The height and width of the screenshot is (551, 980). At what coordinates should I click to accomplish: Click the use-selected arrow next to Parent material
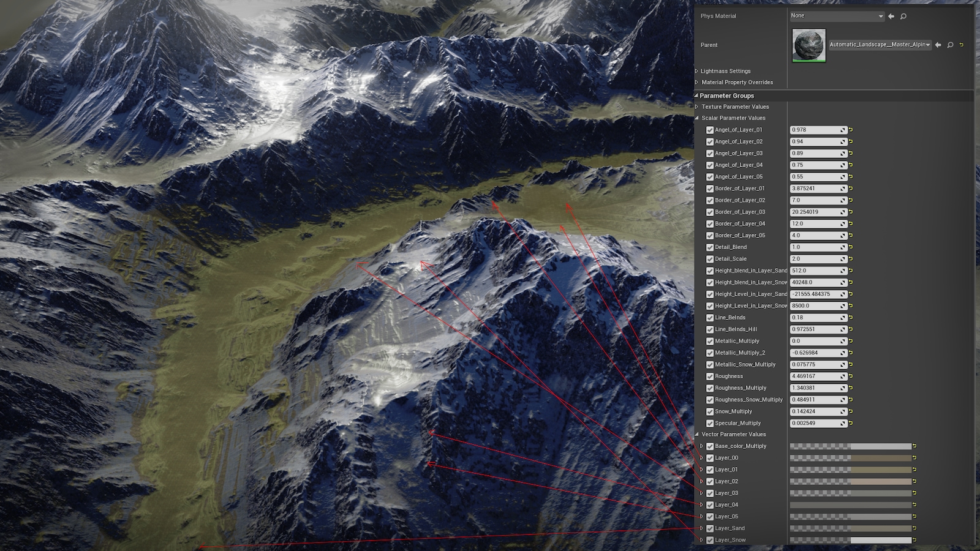[x=938, y=45]
